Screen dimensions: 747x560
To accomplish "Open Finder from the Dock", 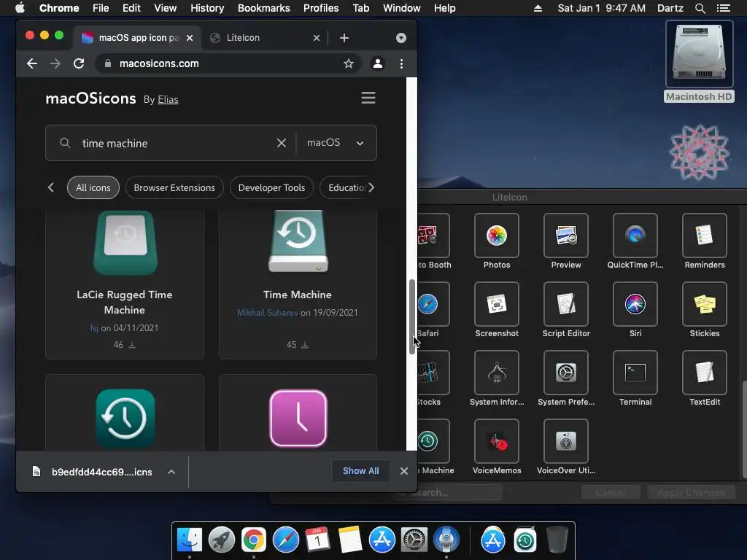I will [190, 540].
